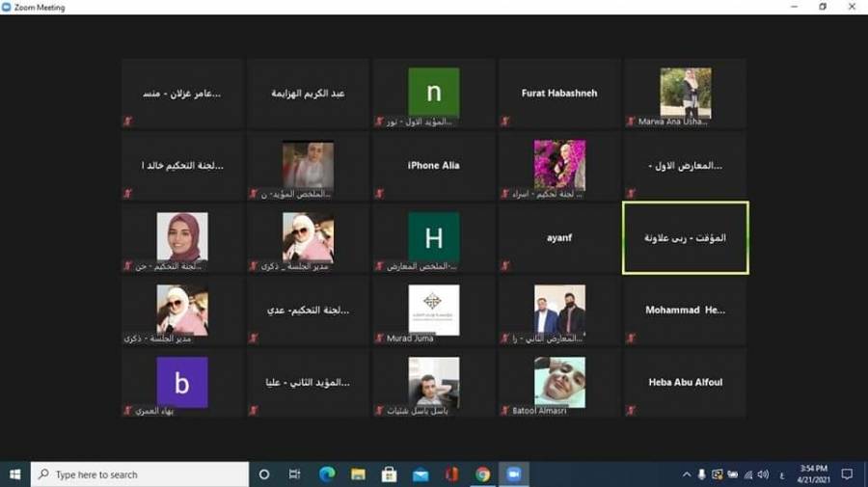
Task: Click muted mic icon beside Marwa Ana Usha name
Action: click(631, 122)
